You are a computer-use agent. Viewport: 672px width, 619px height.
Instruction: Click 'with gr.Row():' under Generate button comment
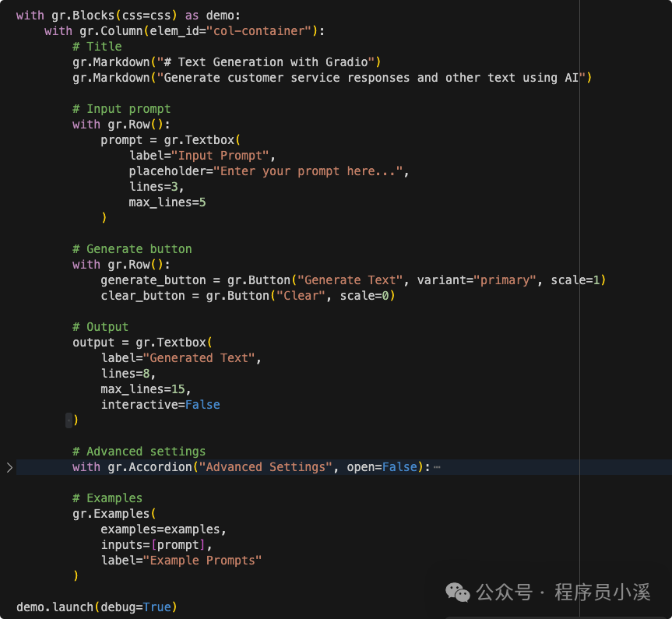(121, 265)
